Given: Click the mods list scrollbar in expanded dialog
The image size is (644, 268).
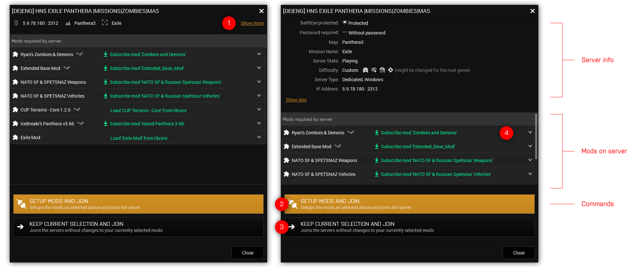Looking at the screenshot, I should (x=536, y=137).
